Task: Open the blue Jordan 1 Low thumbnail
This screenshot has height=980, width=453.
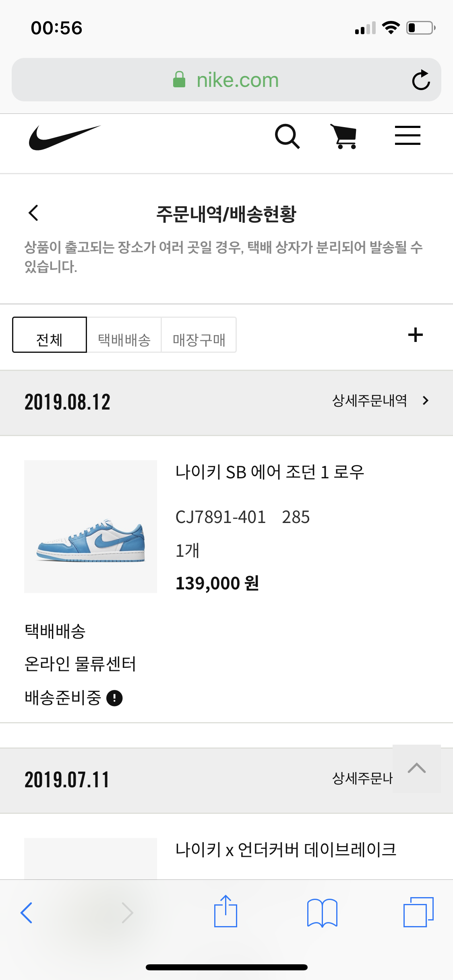Action: pyautogui.click(x=91, y=526)
